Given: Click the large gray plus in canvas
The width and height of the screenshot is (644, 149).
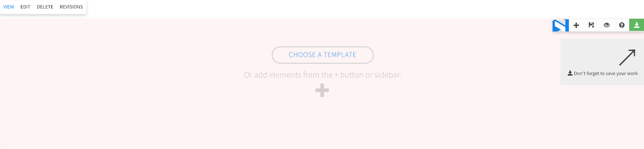Looking at the screenshot, I should (322, 90).
